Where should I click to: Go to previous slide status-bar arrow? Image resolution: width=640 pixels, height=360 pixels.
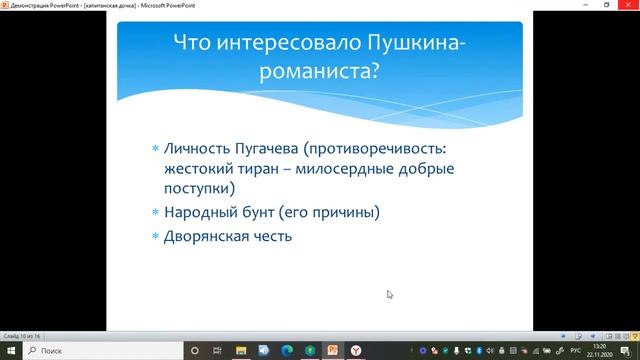click(563, 336)
